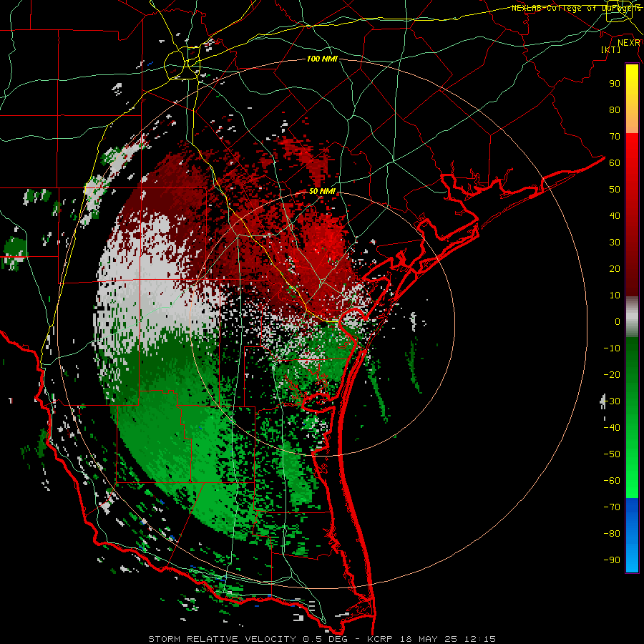The width and height of the screenshot is (644, 644).
Task: Click the 20 value on the color scale
Action: 615,268
